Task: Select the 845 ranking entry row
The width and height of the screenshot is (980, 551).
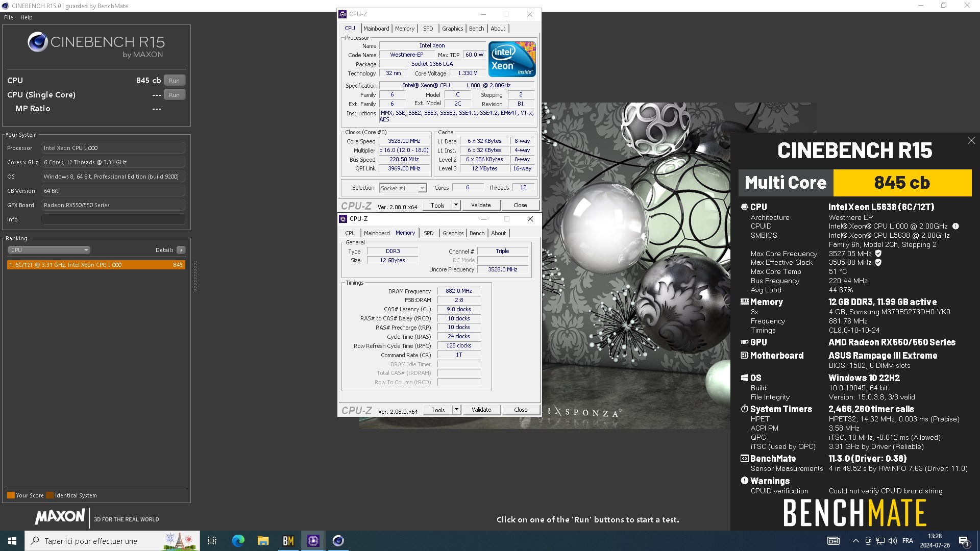Action: (x=96, y=265)
